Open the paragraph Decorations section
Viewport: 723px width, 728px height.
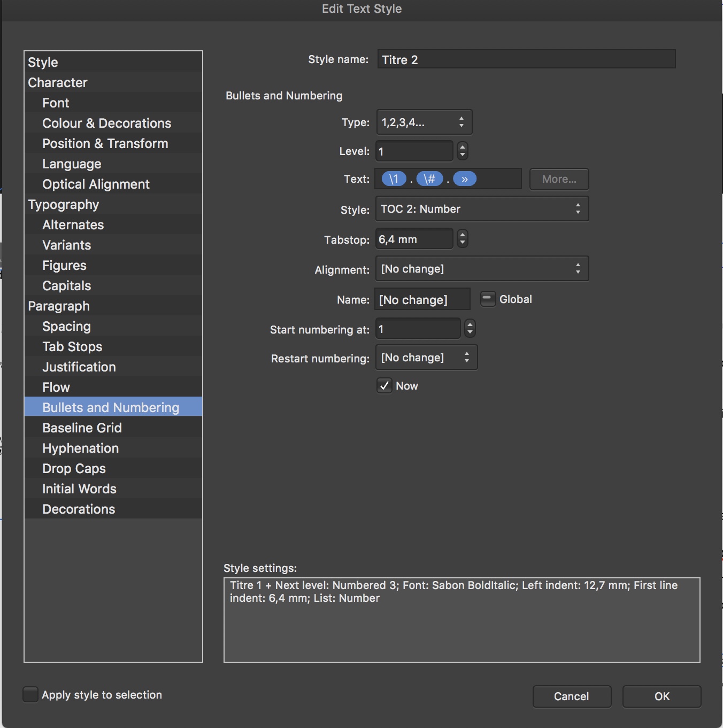(113, 509)
